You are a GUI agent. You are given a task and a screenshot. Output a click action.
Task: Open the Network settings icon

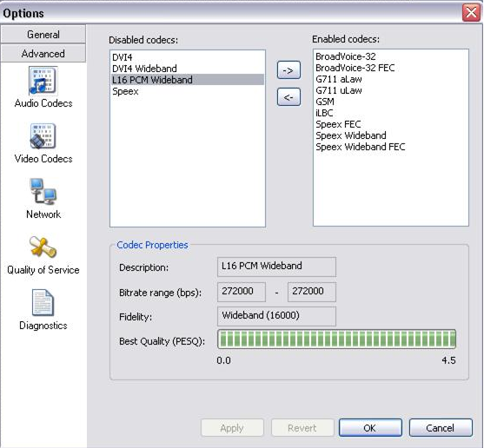(43, 192)
